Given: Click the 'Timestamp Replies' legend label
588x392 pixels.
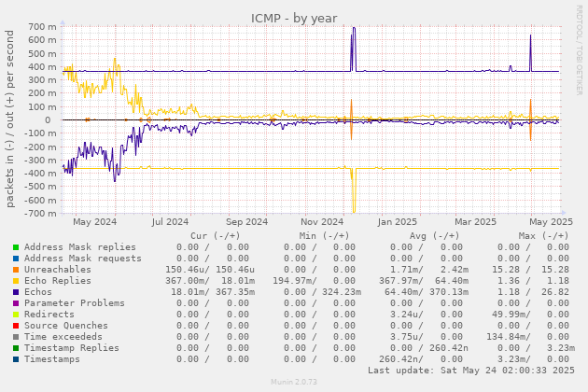Looking at the screenshot, I should pos(72,348).
